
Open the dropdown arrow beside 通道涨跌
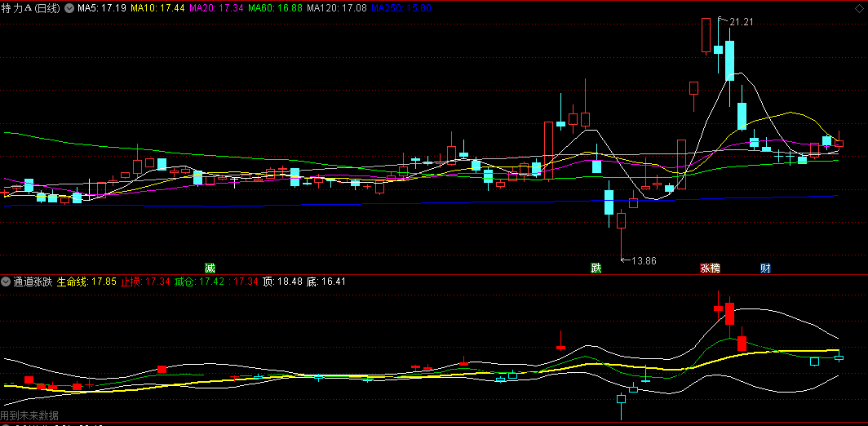pyautogui.click(x=7, y=282)
